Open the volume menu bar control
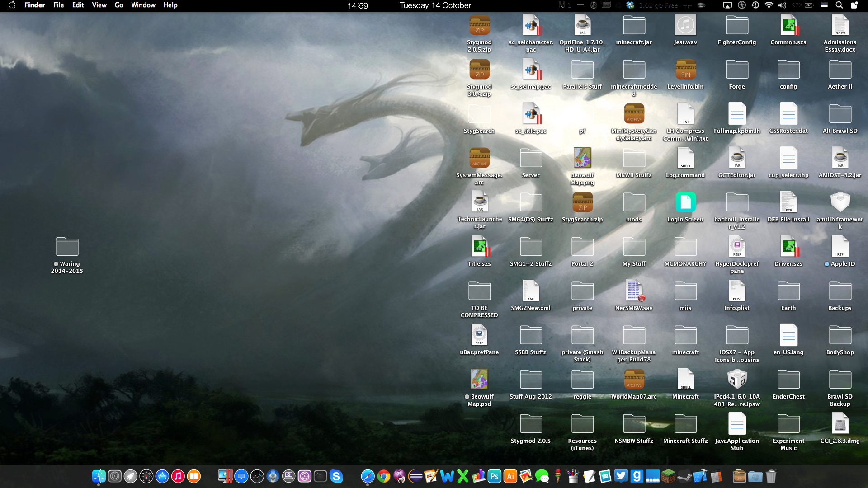The width and height of the screenshot is (868, 488). point(782,5)
